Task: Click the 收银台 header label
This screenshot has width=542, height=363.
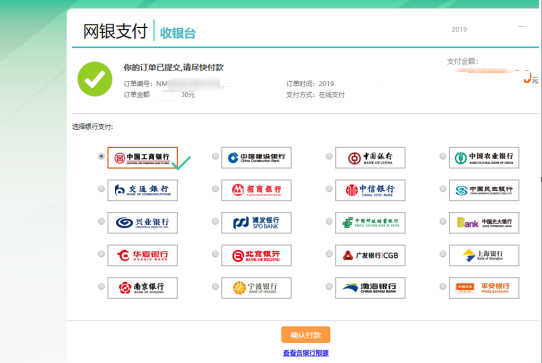Action: coord(178,33)
